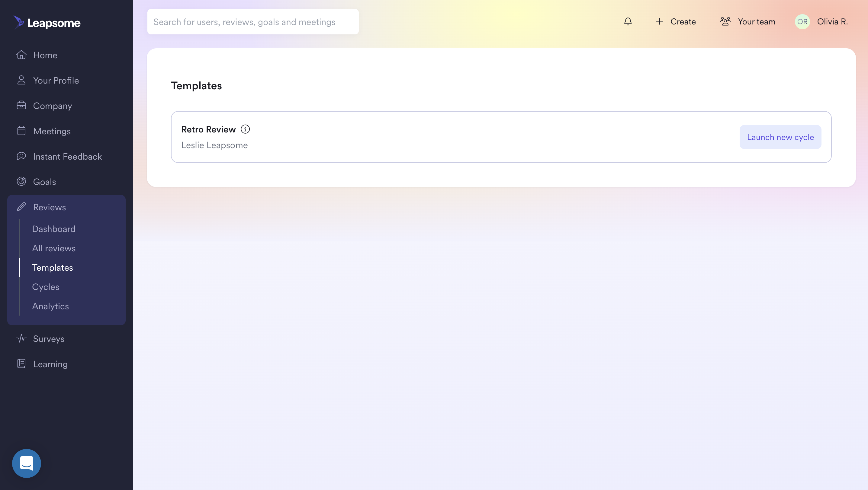The height and width of the screenshot is (490, 868).
Task: Click the Instant Feedback chat icon
Action: (x=21, y=156)
